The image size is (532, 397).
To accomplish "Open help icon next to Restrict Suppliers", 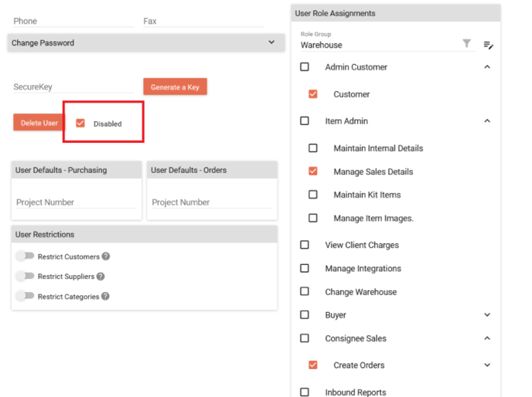I will (101, 277).
